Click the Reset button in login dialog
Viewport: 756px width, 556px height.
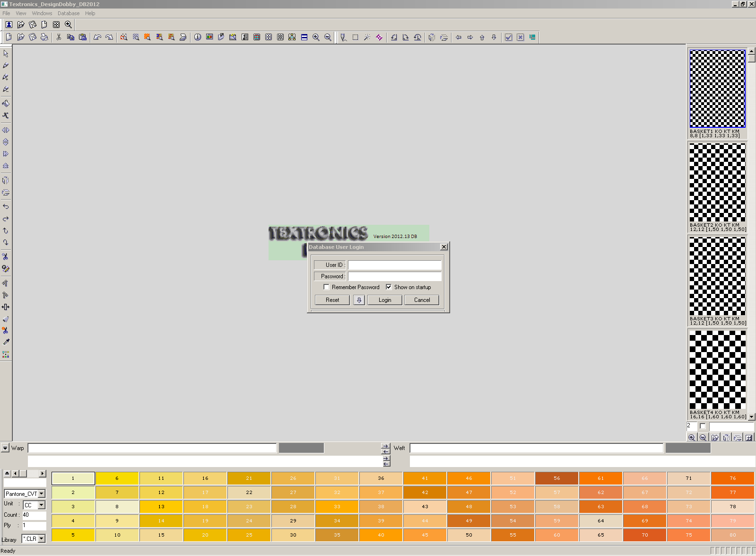pyautogui.click(x=332, y=300)
